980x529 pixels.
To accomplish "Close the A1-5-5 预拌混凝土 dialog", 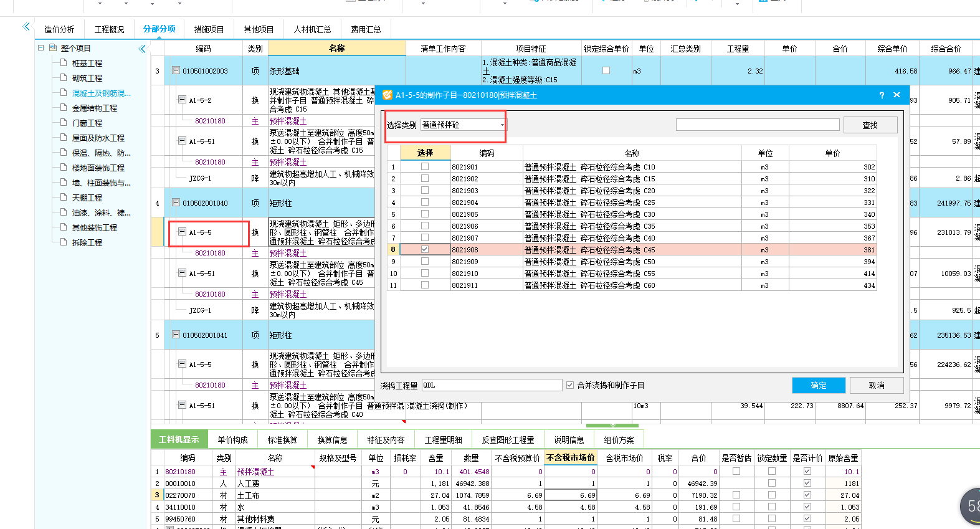I will coord(897,95).
